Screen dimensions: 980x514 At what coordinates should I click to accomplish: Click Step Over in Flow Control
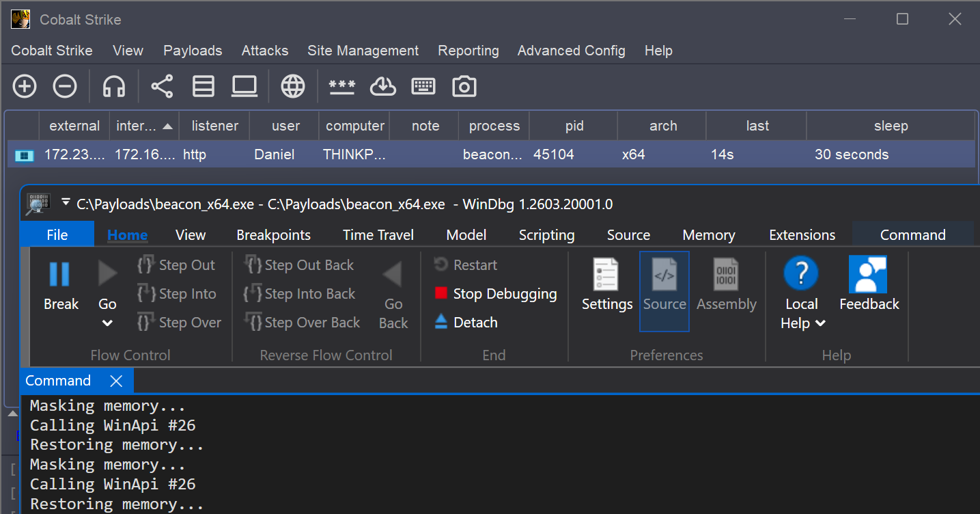pyautogui.click(x=179, y=323)
